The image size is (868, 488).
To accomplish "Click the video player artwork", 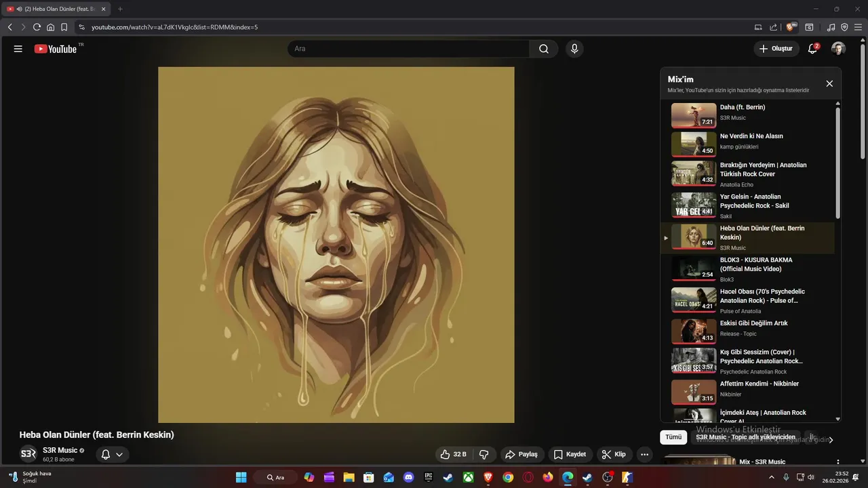I will pyautogui.click(x=336, y=245).
